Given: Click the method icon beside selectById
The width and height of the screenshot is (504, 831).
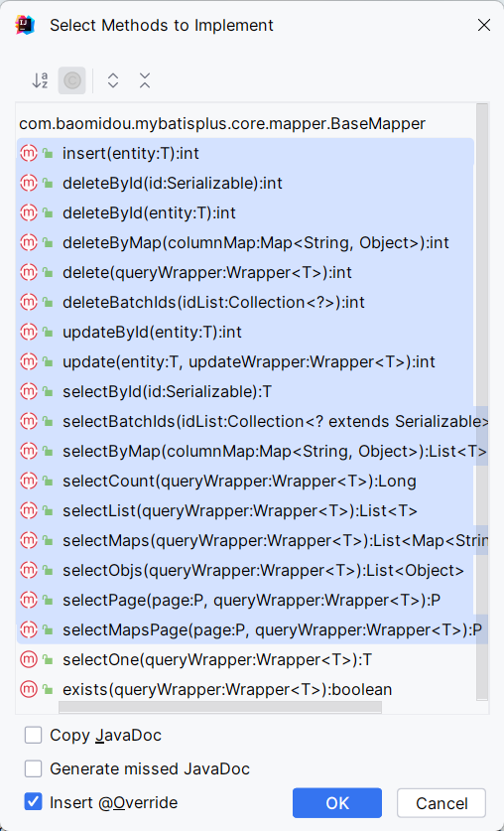Looking at the screenshot, I should click(x=29, y=391).
